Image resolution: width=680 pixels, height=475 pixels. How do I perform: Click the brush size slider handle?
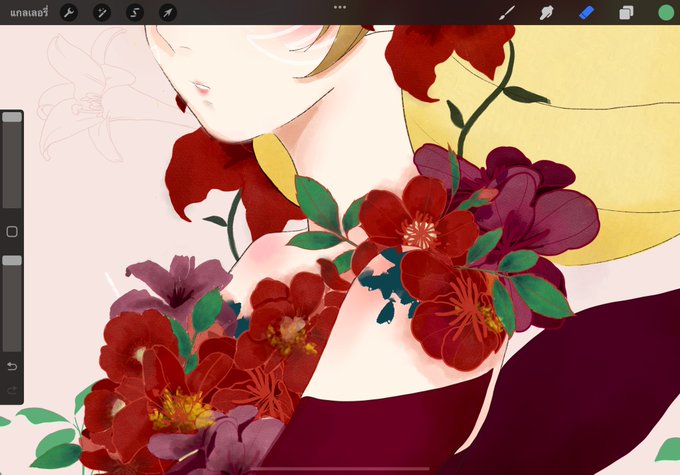pos(12,117)
